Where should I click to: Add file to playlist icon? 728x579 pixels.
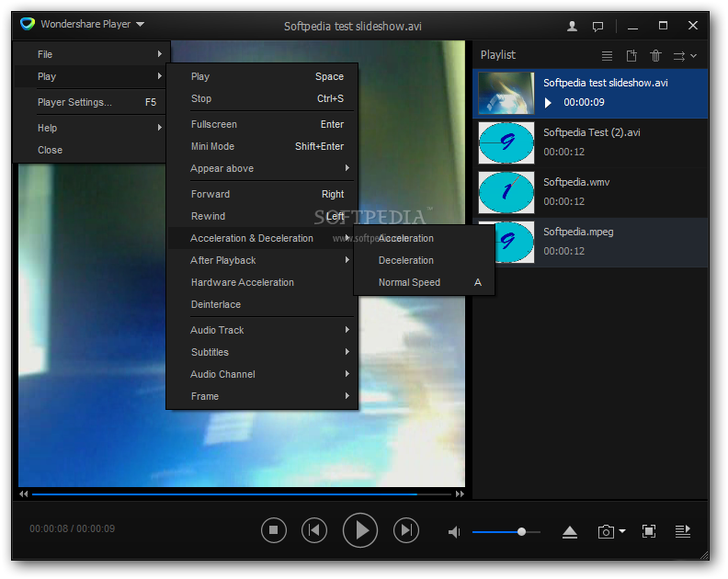tap(631, 56)
